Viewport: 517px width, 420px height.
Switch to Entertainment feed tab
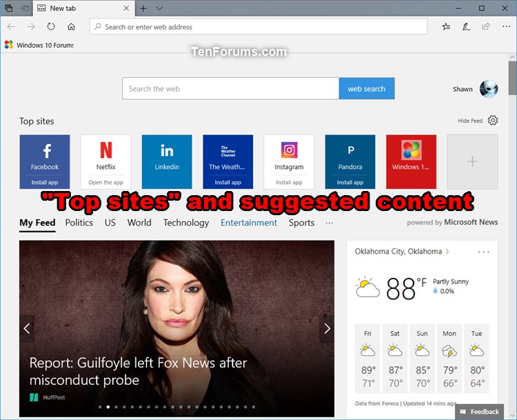pyautogui.click(x=249, y=223)
